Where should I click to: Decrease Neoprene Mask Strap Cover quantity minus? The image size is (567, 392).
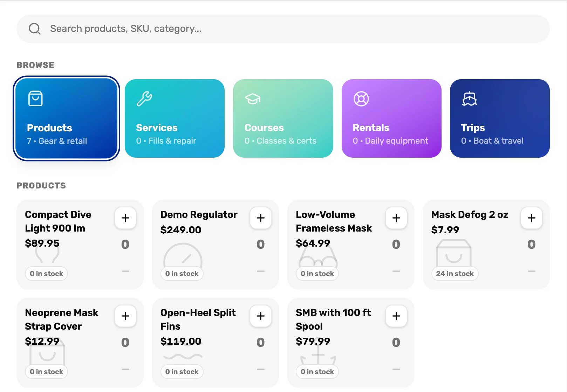coord(125,369)
